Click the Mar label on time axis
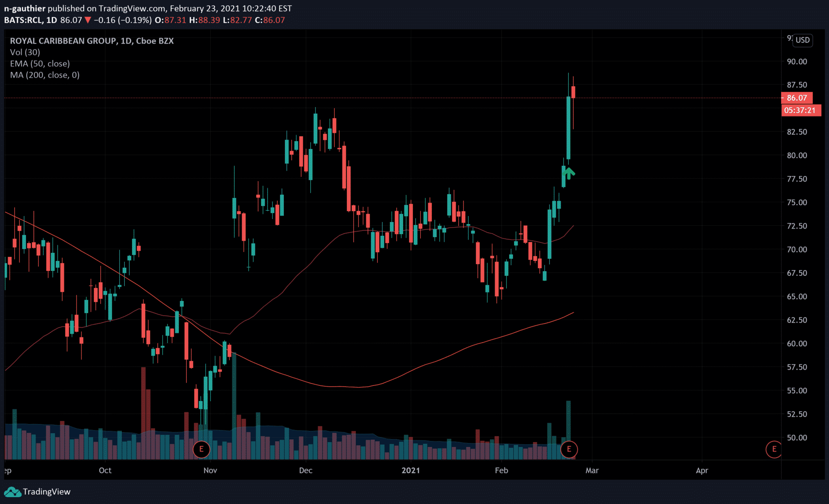Viewport: 829px width, 504px height. (592, 470)
